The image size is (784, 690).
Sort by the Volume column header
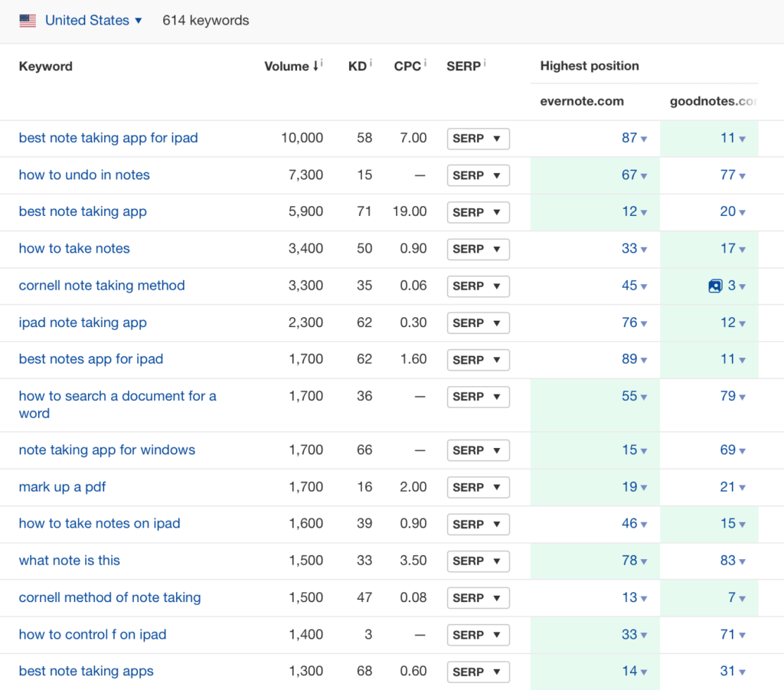coord(291,66)
